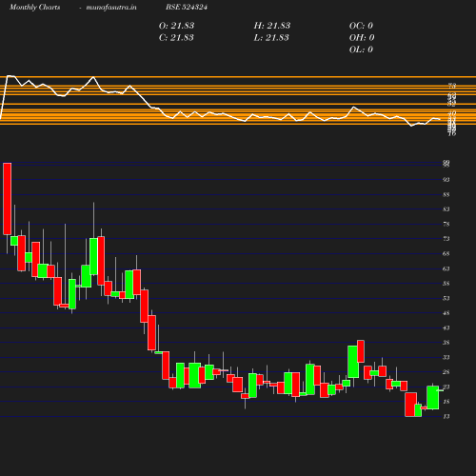Screen dimensions: 476x476
Task: Click the 'OC: 0' value
Action: point(361,26)
